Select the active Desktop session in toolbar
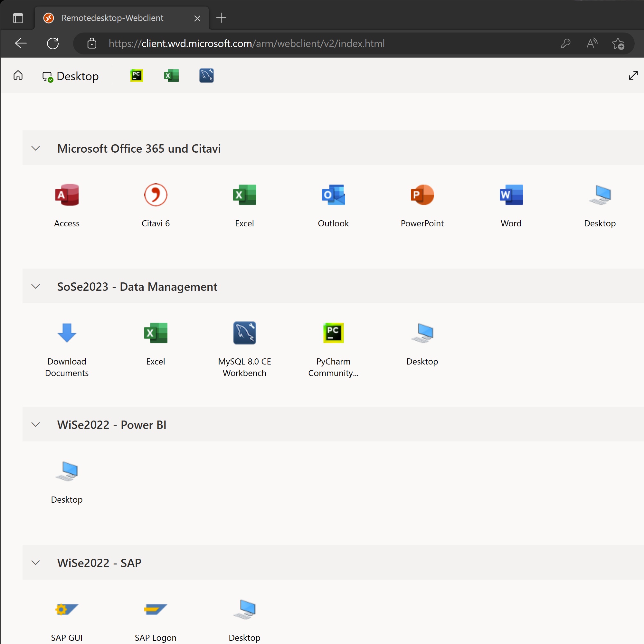Screen dimensions: 644x644 pyautogui.click(x=70, y=76)
